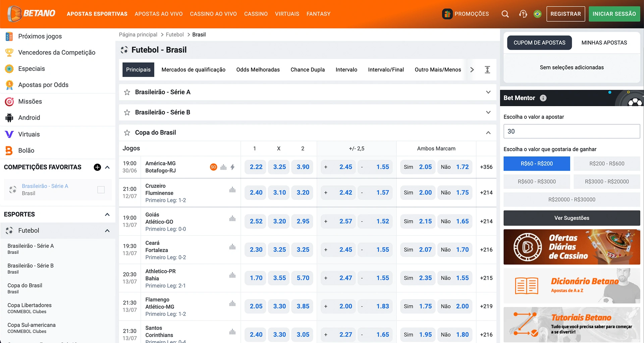Switch to Odds Melhoradas tab
Image resolution: width=644 pixels, height=343 pixels.
[258, 70]
